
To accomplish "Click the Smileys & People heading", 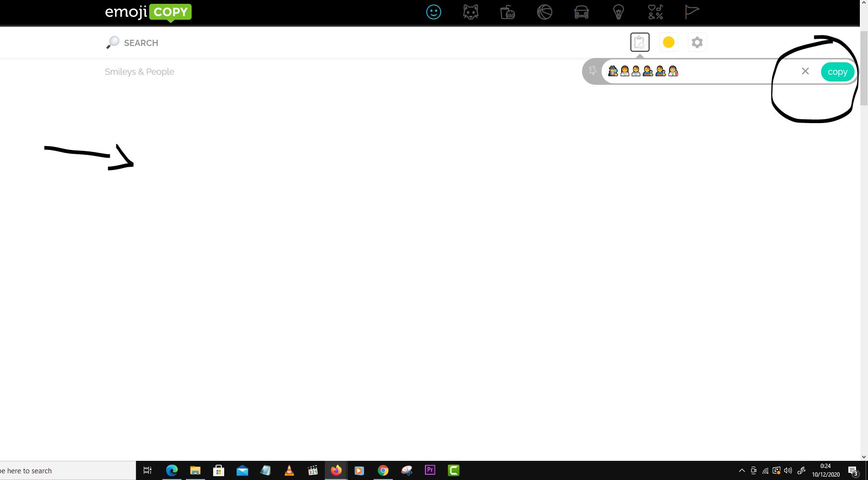I will click(139, 72).
